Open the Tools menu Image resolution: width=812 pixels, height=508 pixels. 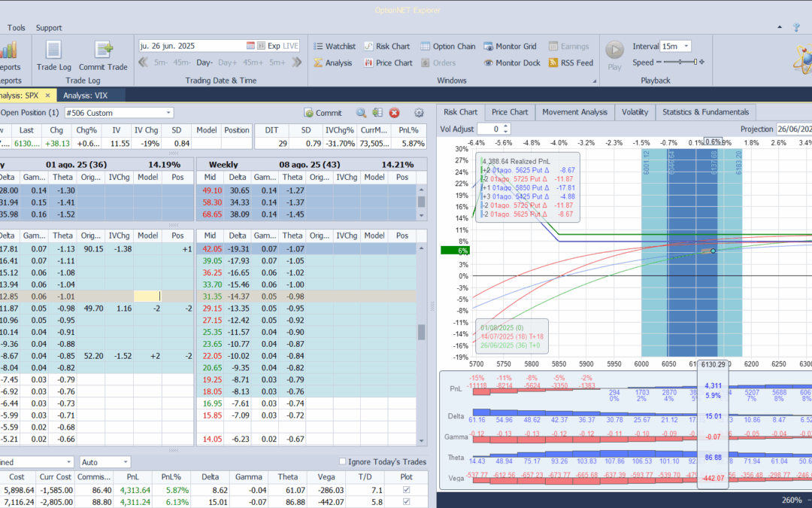(x=16, y=28)
